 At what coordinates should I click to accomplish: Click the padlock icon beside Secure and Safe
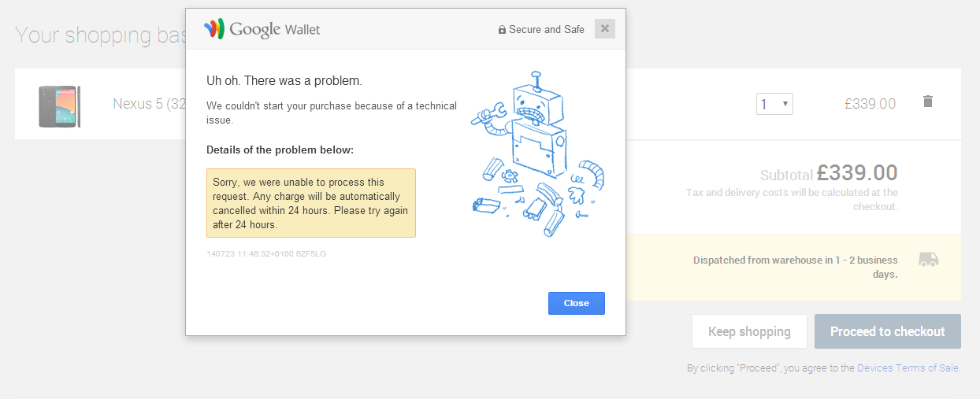[502, 30]
